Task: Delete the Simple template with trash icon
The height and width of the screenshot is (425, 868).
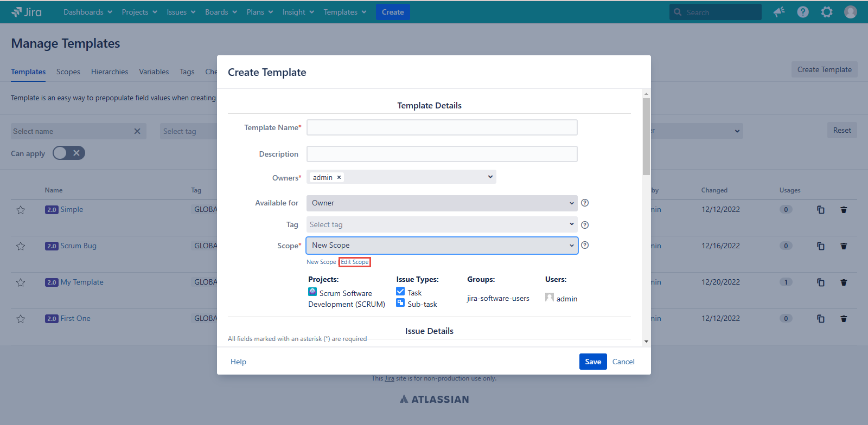Action: 844,210
